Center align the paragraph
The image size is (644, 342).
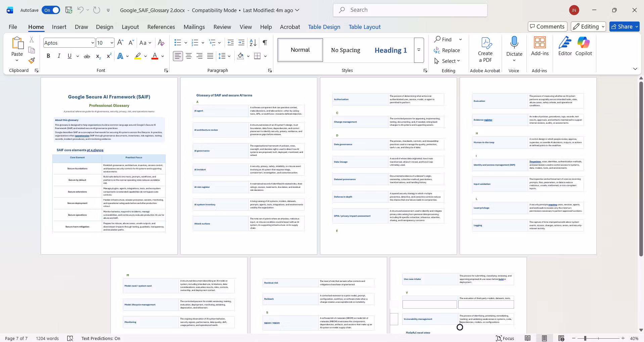(x=189, y=56)
